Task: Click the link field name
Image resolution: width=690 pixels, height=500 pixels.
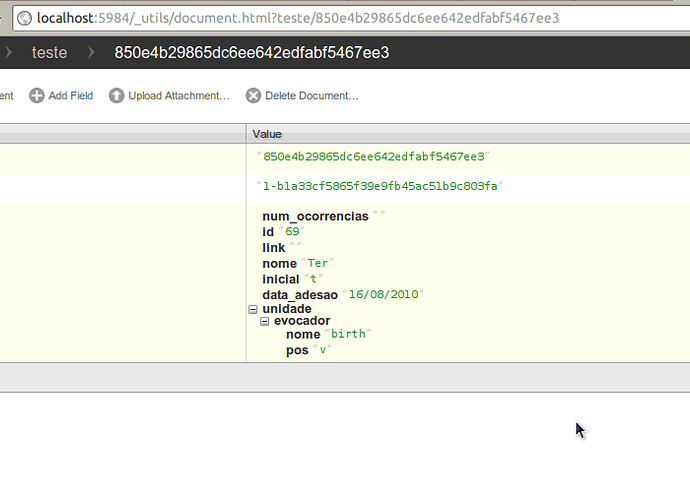Action: [x=273, y=247]
